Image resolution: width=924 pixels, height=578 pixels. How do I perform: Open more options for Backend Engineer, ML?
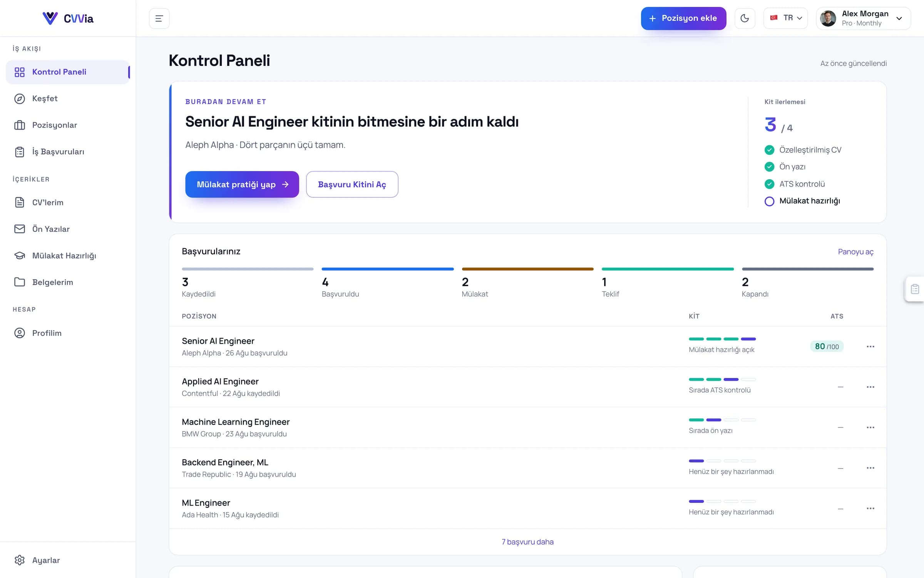(870, 468)
